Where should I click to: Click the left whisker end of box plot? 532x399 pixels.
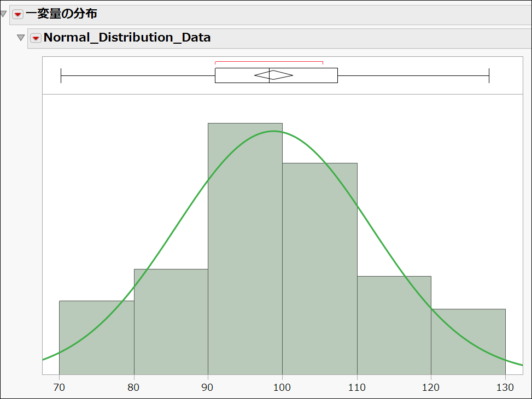click(61, 75)
